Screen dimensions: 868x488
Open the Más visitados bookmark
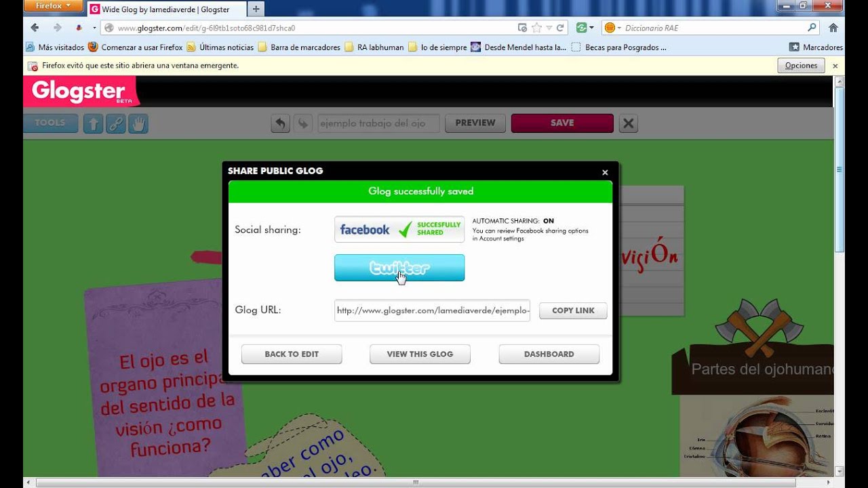[x=55, y=47]
